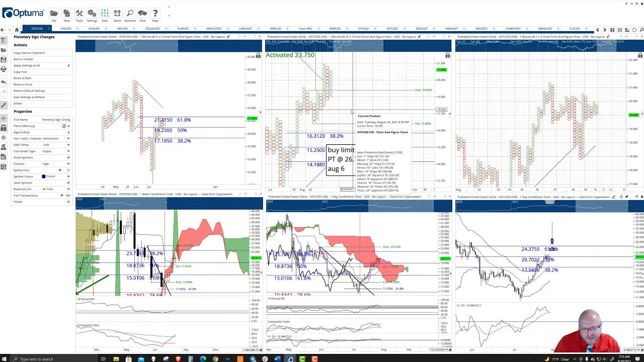Image resolution: width=644 pixels, height=362 pixels.
Task: Click the crosshair plus icon in left sidebar
Action: [4, 119]
